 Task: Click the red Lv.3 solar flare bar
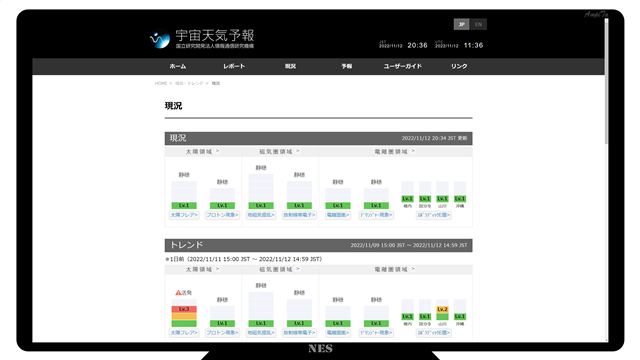coord(184,309)
